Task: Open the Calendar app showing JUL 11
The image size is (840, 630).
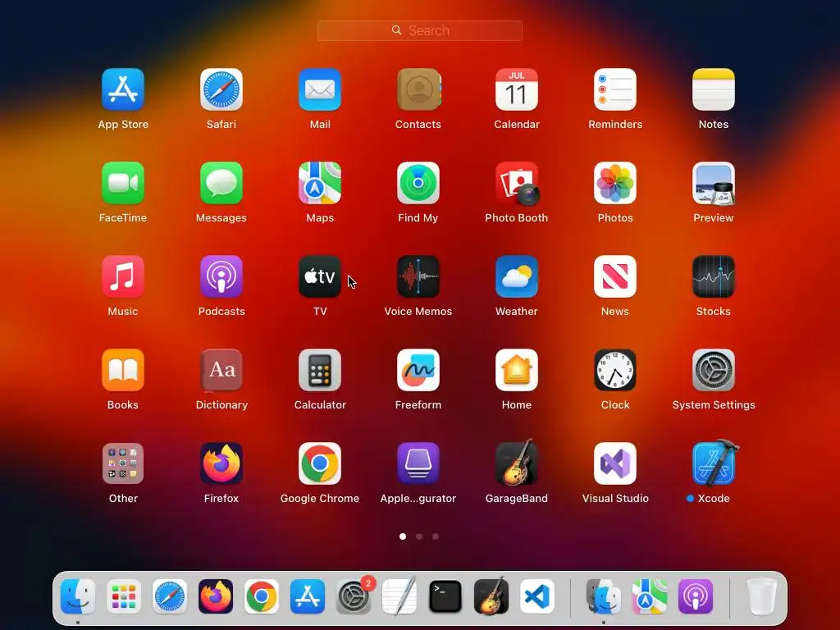Action: point(517,89)
